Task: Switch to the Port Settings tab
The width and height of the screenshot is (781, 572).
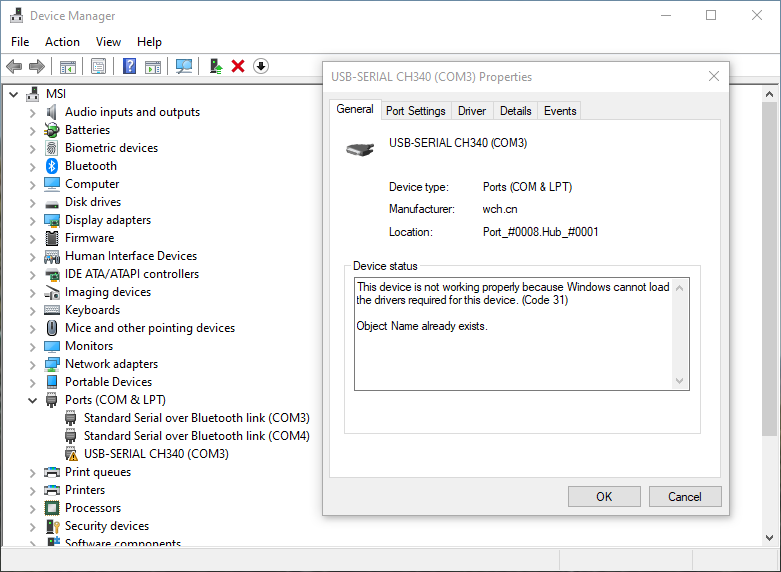Action: pos(416,111)
